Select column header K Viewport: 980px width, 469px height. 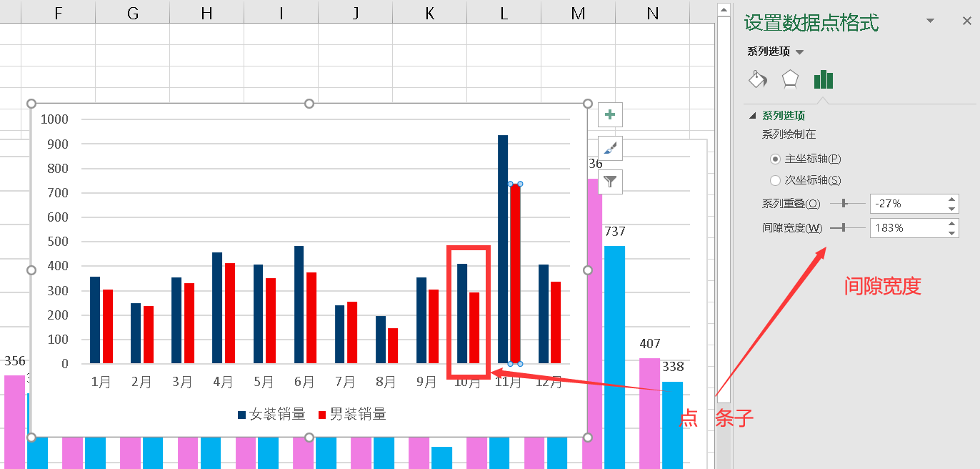click(x=429, y=12)
